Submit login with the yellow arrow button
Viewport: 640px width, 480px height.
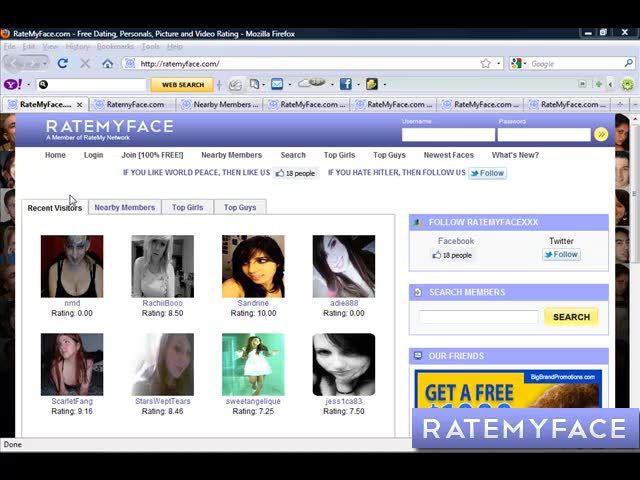(601, 134)
